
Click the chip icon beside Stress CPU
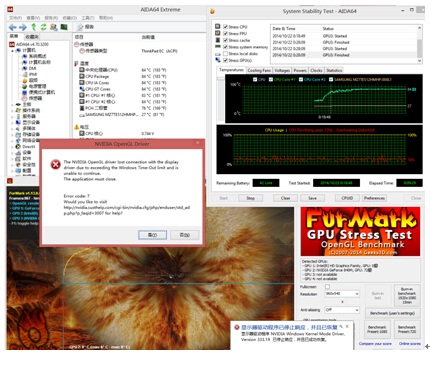[x=218, y=26]
